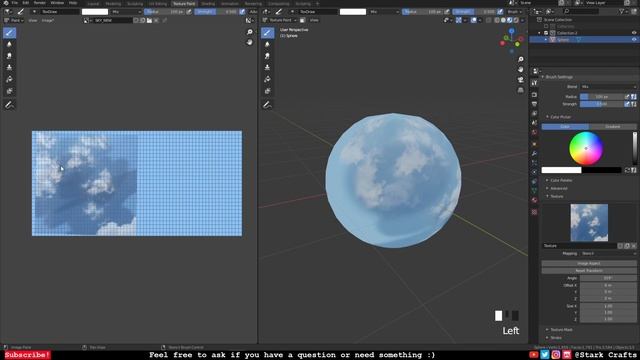
Task: Open the Texture properties checker tab in the Properties sidebar
Action: coord(534,212)
